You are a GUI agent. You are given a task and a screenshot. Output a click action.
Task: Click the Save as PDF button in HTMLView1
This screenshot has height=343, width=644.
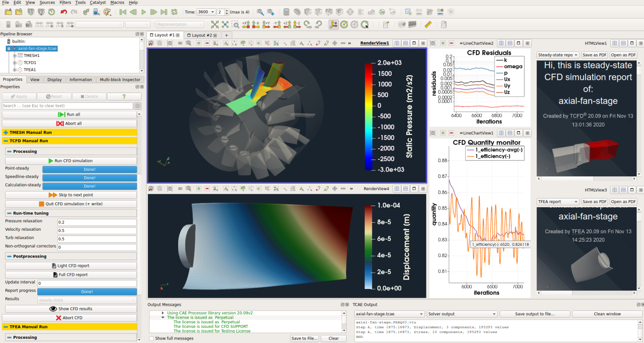(x=595, y=55)
